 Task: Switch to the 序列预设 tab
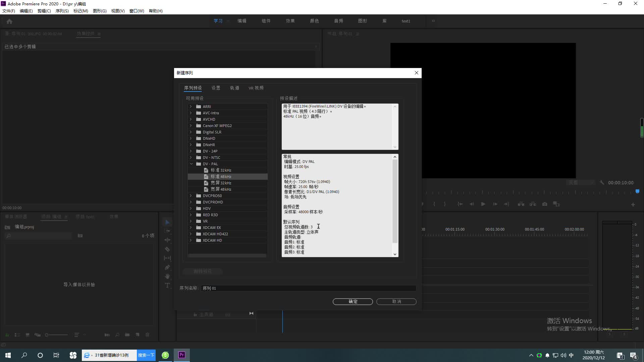193,88
